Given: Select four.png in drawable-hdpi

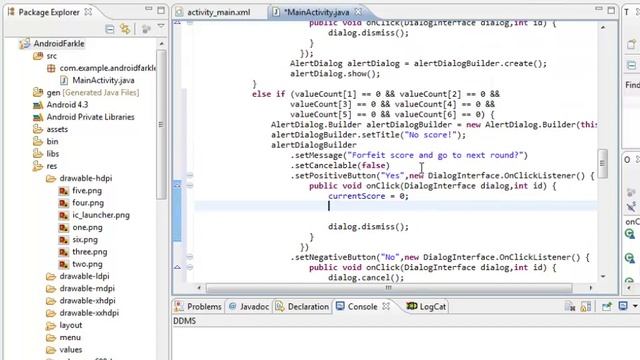Looking at the screenshot, I should (88, 203).
